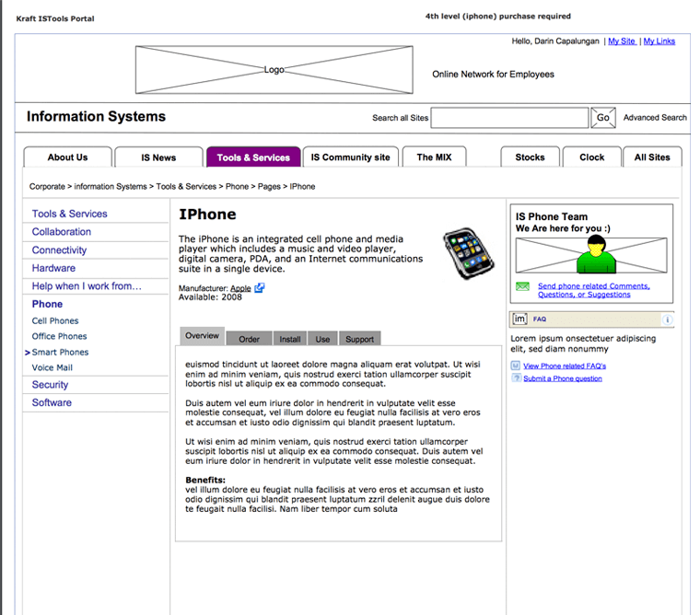The width and height of the screenshot is (700, 615).
Task: Switch to the Order content tab
Action: (249, 339)
